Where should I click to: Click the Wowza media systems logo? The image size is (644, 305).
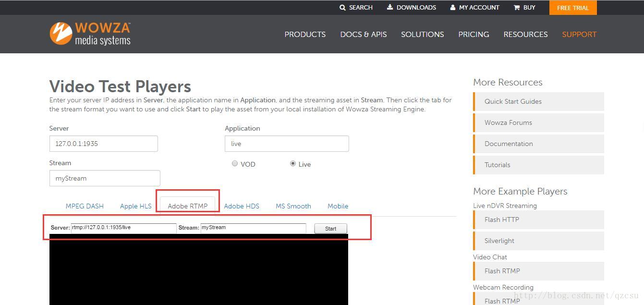(90, 33)
